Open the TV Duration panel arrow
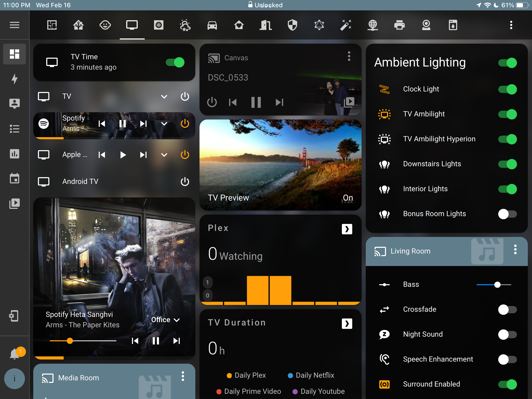The image size is (532, 399). [x=347, y=324]
